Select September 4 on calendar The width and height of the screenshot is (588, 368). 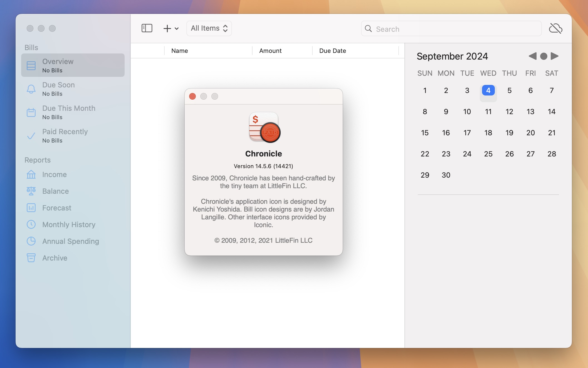[488, 90]
